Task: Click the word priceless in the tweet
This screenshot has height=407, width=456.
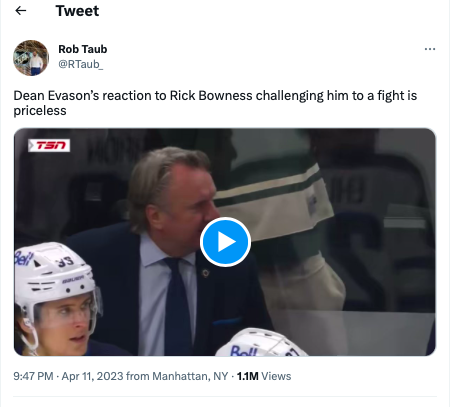Action: 40,111
